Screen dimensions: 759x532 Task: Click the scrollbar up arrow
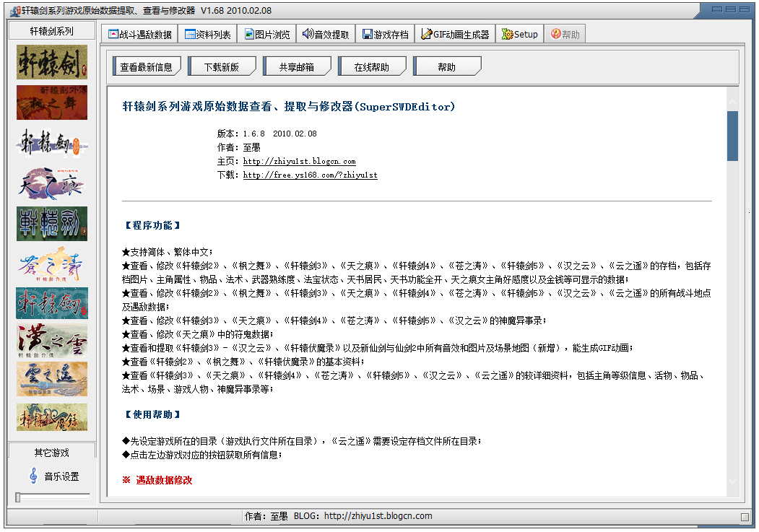click(732, 102)
